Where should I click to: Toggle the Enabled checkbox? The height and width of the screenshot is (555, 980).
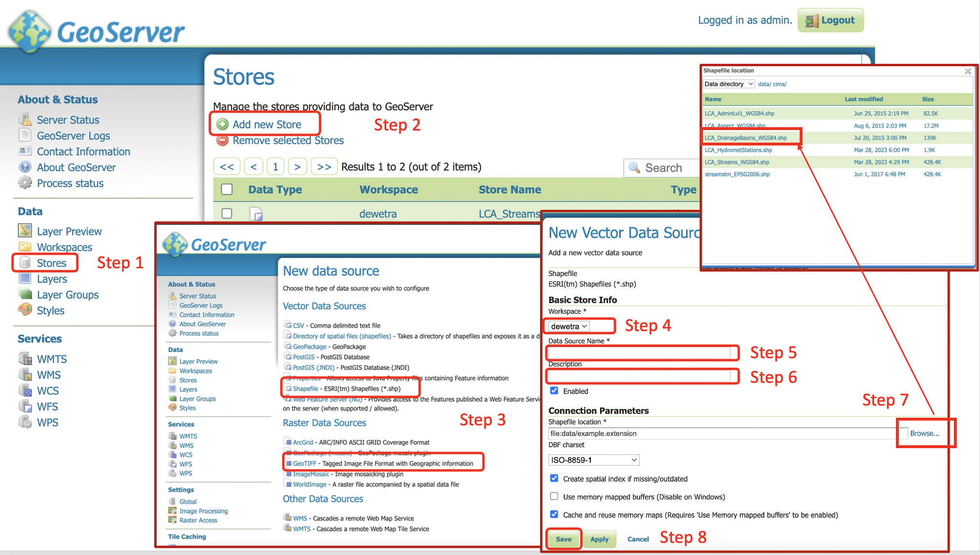click(x=554, y=391)
